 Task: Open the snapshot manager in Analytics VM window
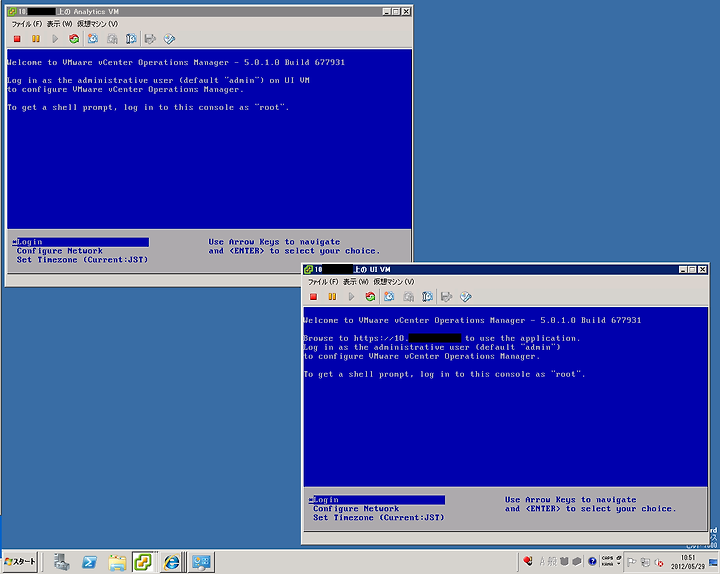(131, 39)
